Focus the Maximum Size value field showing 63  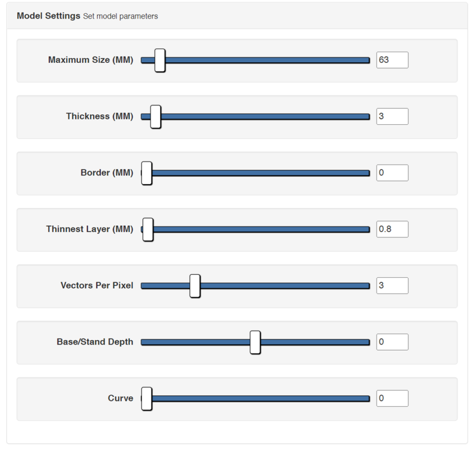pos(392,60)
